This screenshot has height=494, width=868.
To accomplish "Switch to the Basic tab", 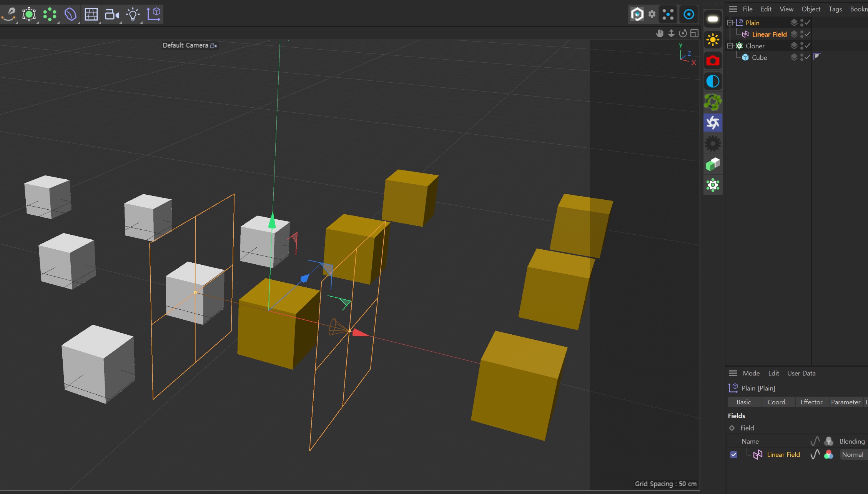I will (x=744, y=402).
